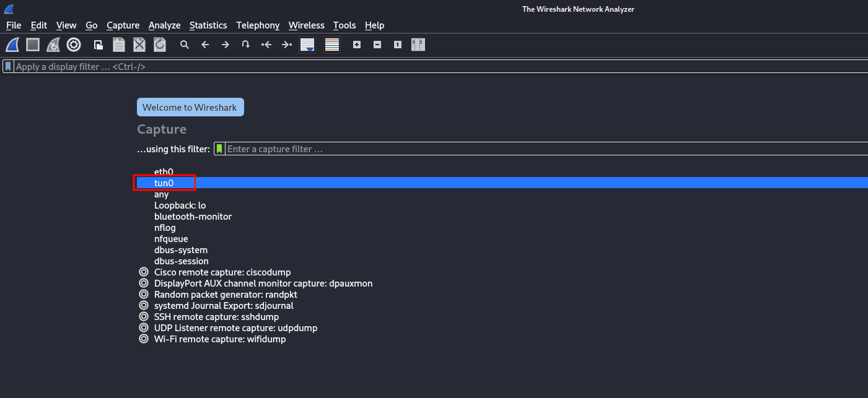Select the 'SSH remote capture: sshdump' text

[216, 317]
